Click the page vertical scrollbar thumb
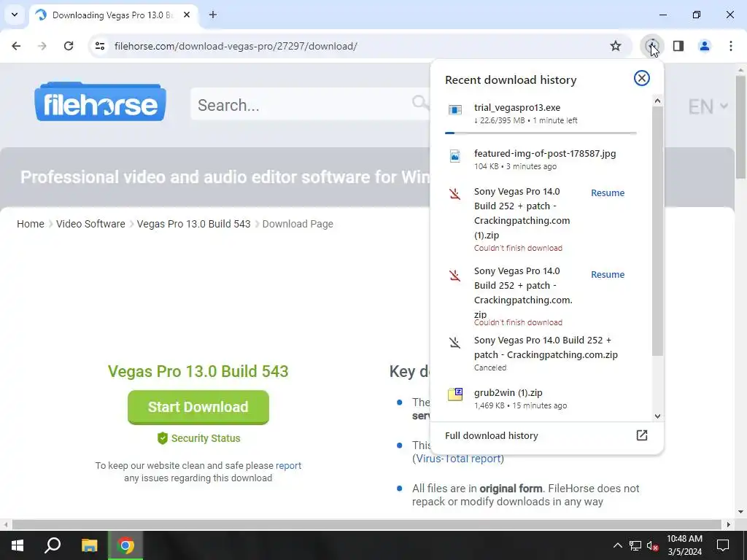747x560 pixels. 741,127
